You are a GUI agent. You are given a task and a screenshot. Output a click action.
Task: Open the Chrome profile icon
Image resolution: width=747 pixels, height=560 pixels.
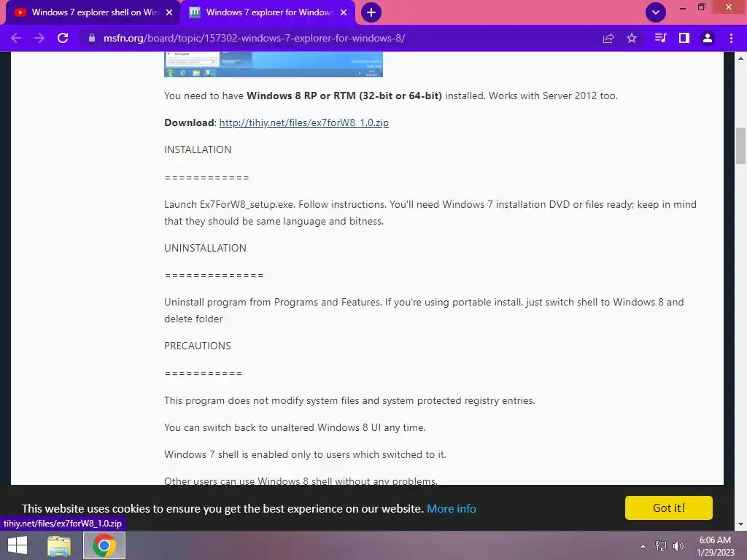tap(708, 38)
